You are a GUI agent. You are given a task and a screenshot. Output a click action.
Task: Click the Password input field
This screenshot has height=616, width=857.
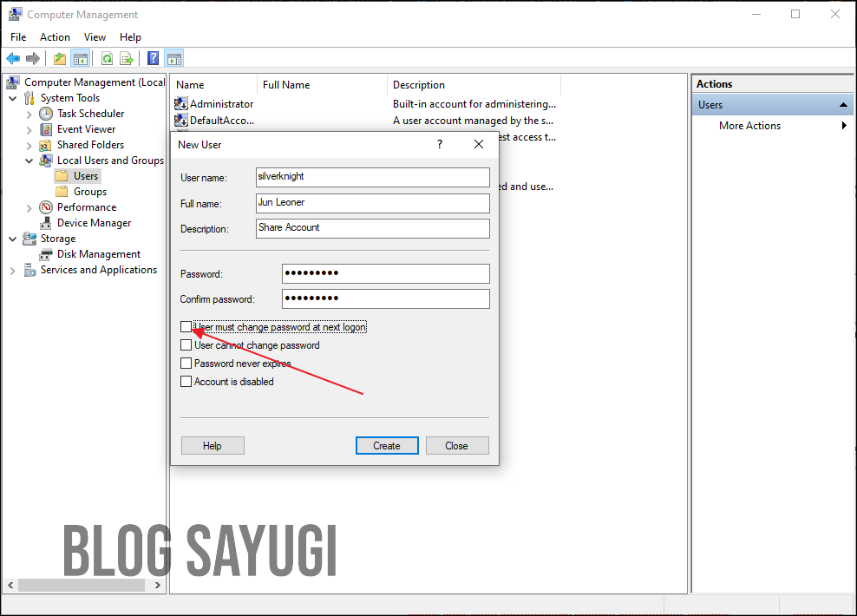click(386, 273)
